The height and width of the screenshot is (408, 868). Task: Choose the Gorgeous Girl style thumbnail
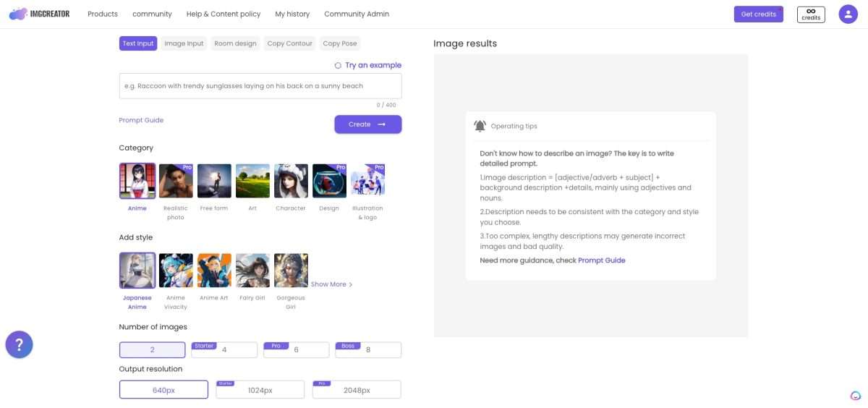pos(291,271)
